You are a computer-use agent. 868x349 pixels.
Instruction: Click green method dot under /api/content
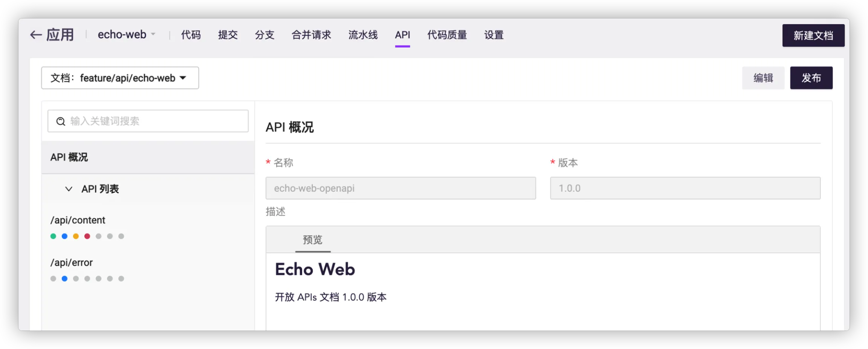53,236
